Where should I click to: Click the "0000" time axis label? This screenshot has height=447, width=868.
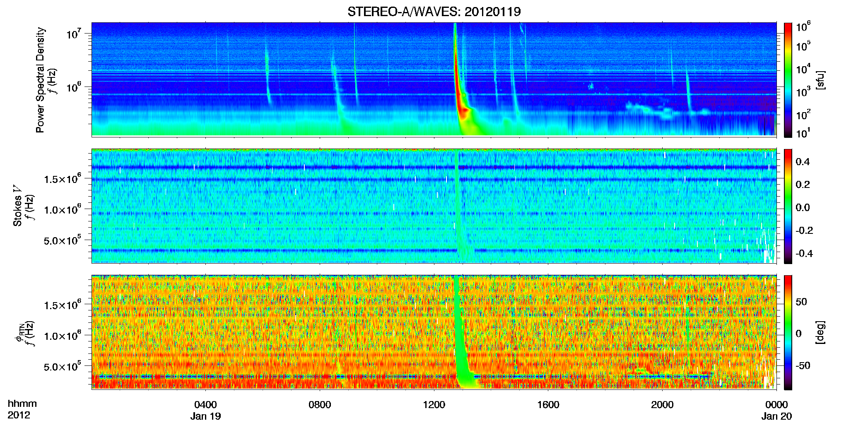click(776, 404)
